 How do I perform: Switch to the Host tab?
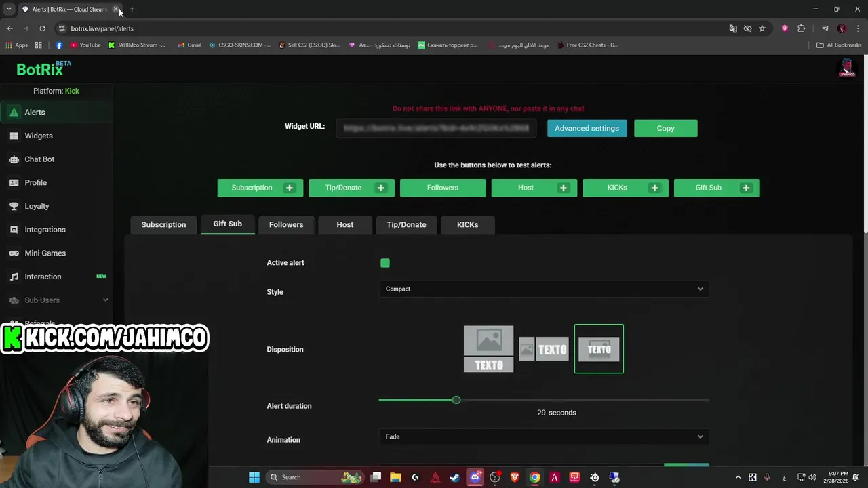345,224
